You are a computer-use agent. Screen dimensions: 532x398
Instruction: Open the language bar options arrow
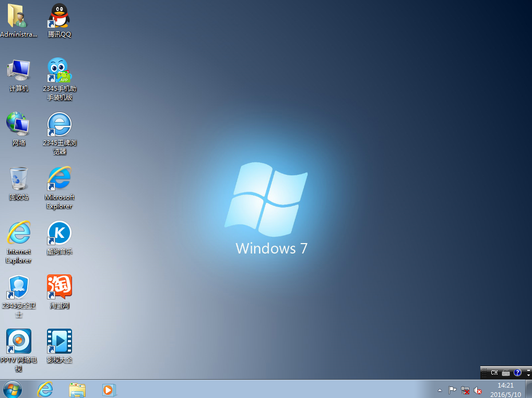(x=529, y=375)
